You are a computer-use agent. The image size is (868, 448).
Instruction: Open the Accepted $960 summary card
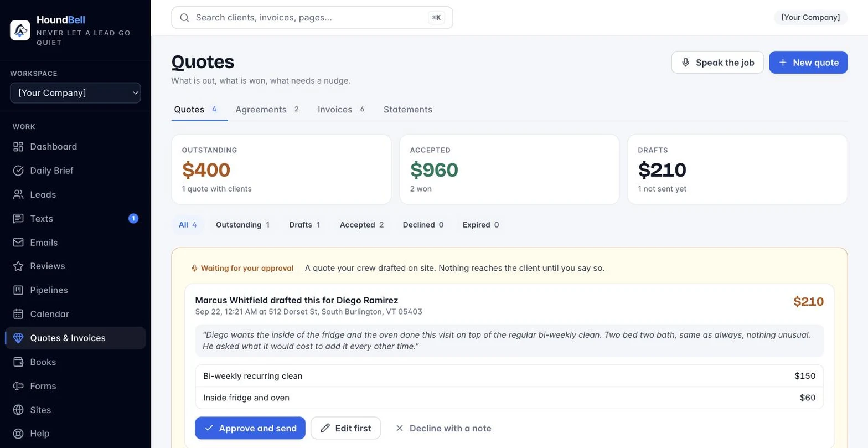[x=509, y=169]
